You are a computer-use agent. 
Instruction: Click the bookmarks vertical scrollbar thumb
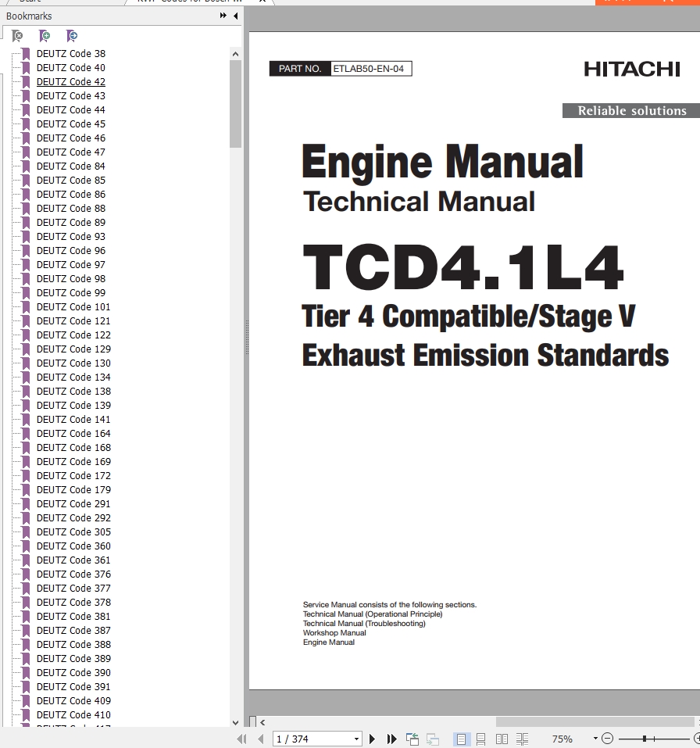click(x=236, y=104)
